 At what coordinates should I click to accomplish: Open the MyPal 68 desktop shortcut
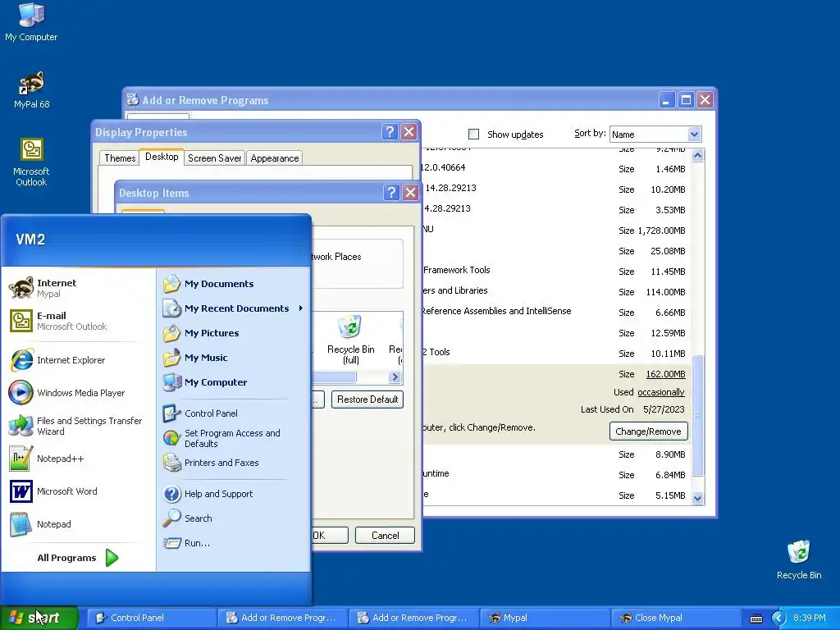click(x=31, y=90)
